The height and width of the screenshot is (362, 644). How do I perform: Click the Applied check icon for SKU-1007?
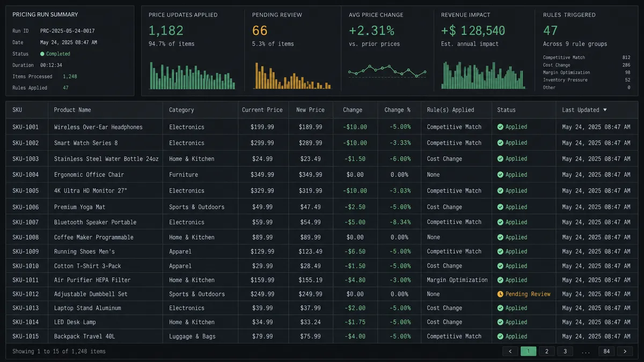point(500,222)
